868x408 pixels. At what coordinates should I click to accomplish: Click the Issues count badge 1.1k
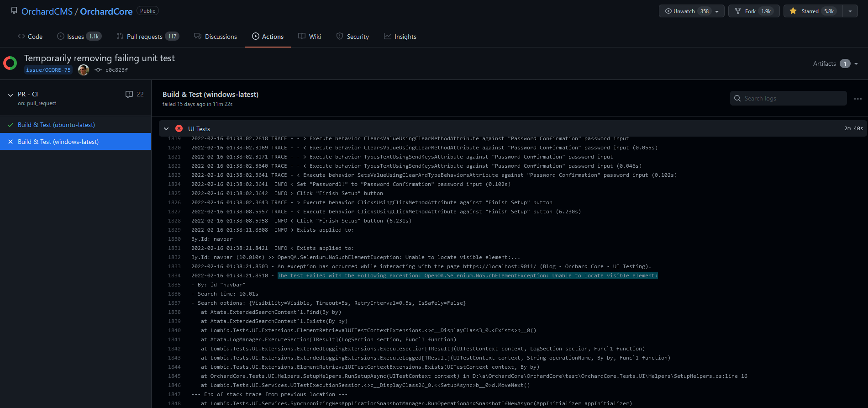tap(94, 37)
